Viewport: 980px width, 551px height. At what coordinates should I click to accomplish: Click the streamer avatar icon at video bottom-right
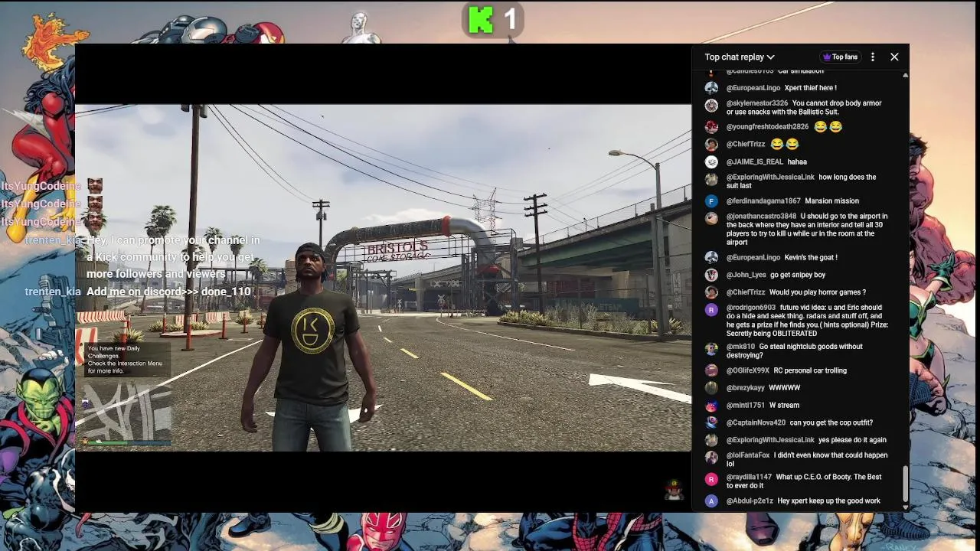[x=674, y=490]
